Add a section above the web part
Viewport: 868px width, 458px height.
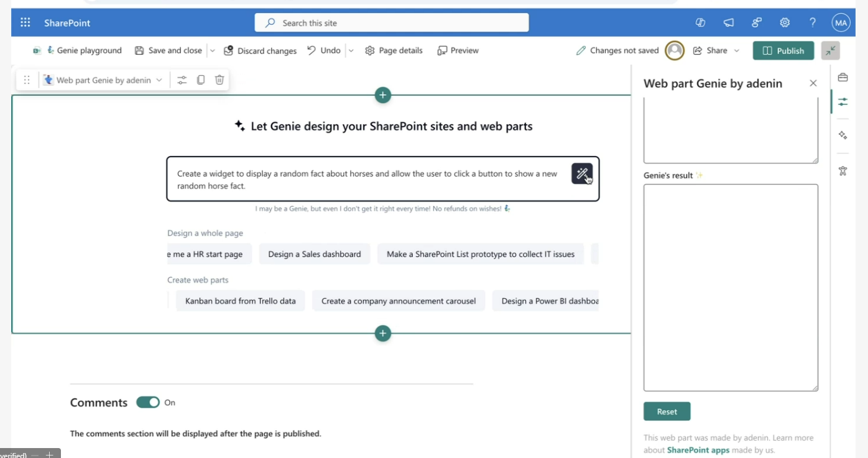tap(383, 95)
